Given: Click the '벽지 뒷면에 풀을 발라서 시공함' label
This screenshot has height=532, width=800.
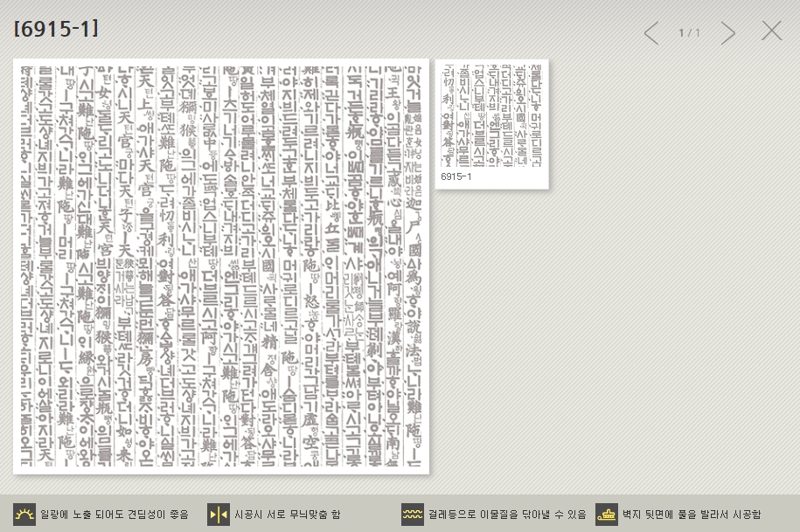Looking at the screenshot, I should coord(691,515).
